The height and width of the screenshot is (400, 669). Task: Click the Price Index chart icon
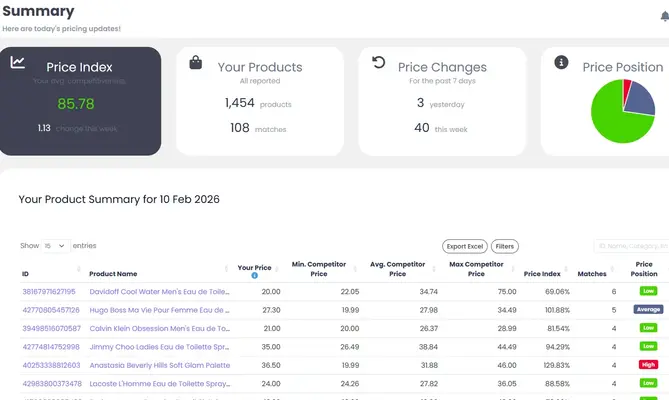click(x=17, y=62)
